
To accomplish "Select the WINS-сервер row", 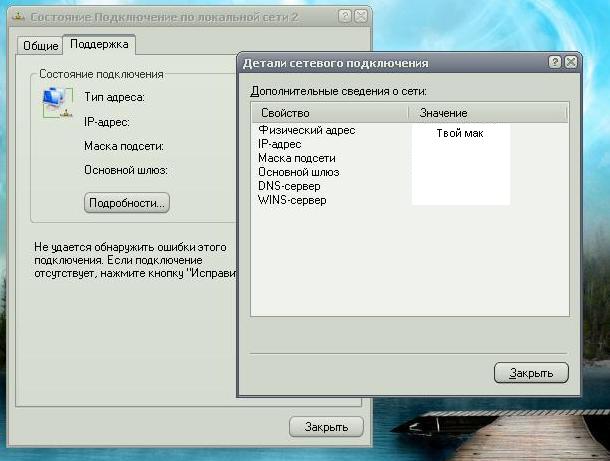I will (292, 200).
